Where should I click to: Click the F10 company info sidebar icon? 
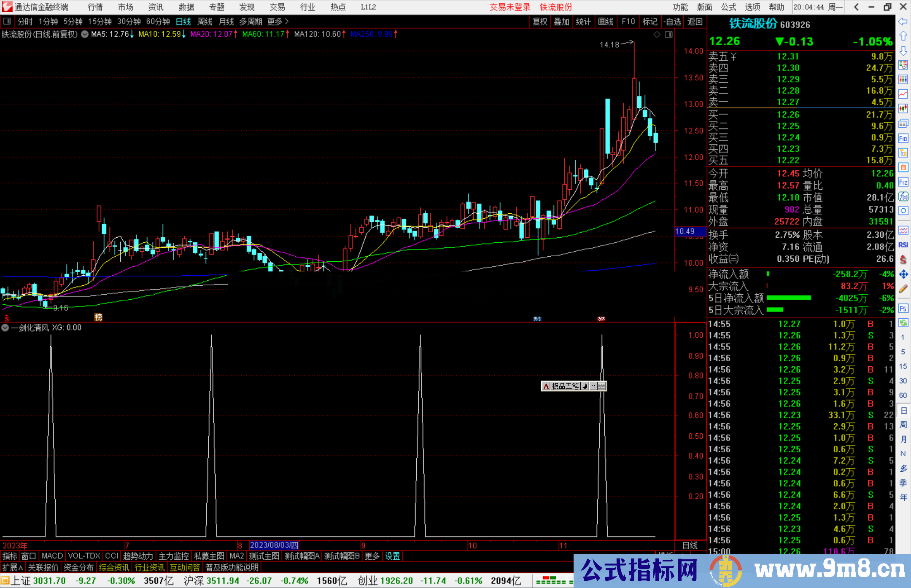(x=903, y=139)
